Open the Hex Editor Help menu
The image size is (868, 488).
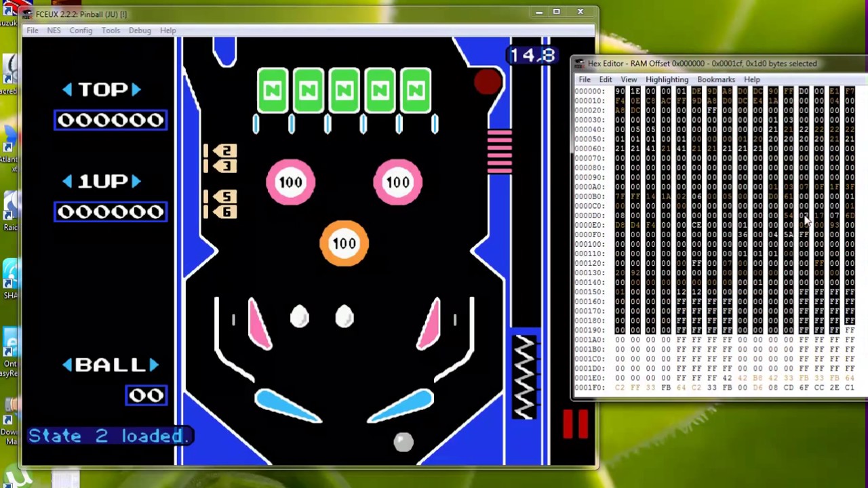(752, 79)
